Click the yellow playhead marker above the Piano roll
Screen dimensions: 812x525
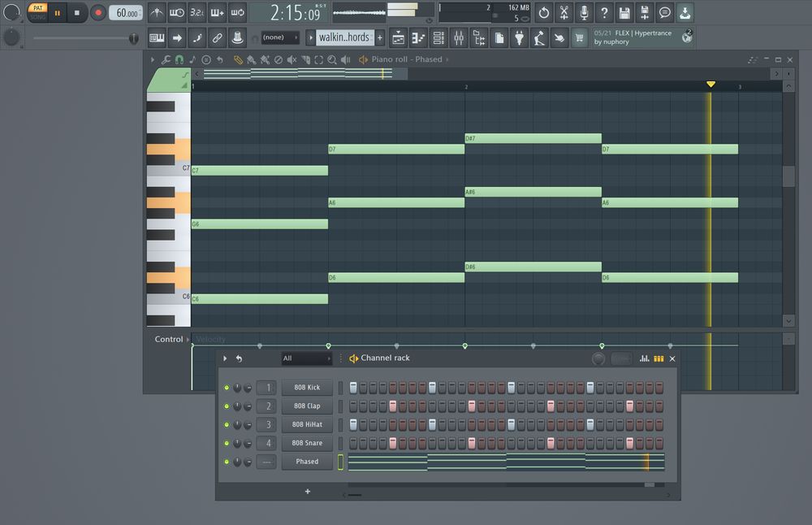711,84
